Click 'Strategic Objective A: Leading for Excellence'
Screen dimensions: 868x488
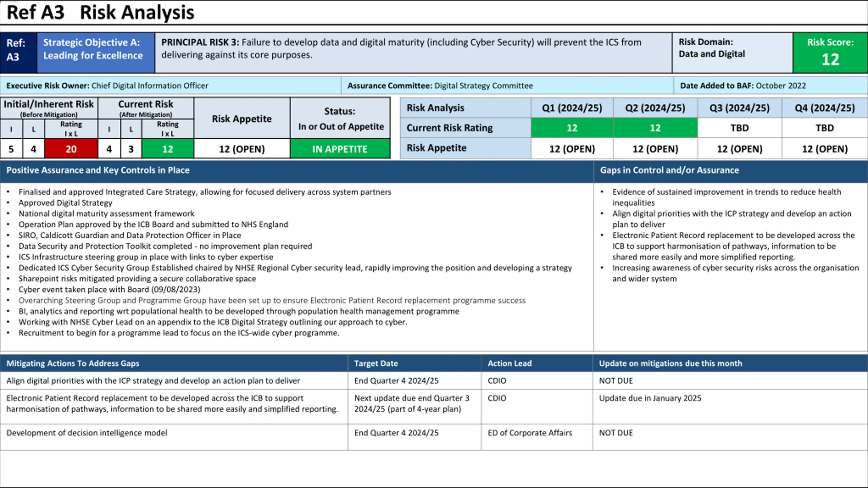tap(96, 53)
